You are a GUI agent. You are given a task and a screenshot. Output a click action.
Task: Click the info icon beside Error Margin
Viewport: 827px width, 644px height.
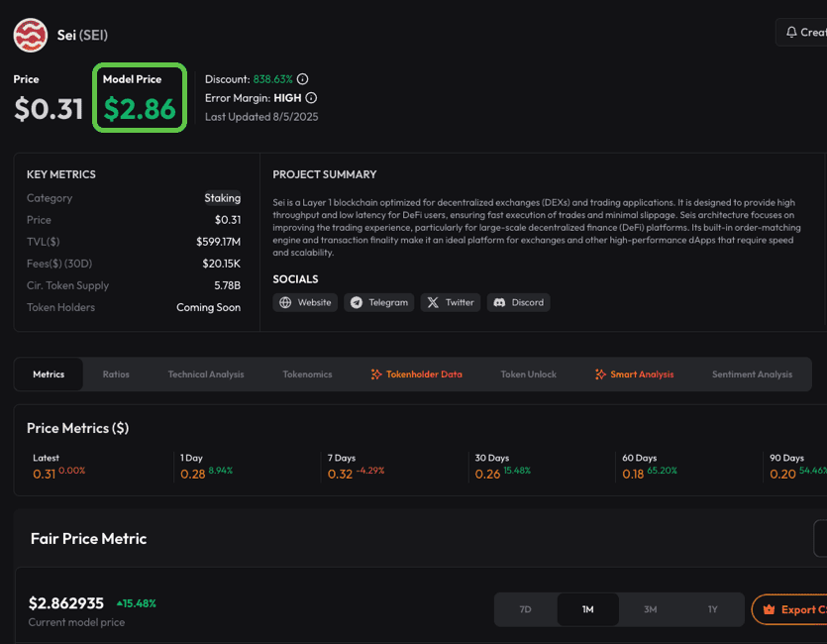point(311,98)
